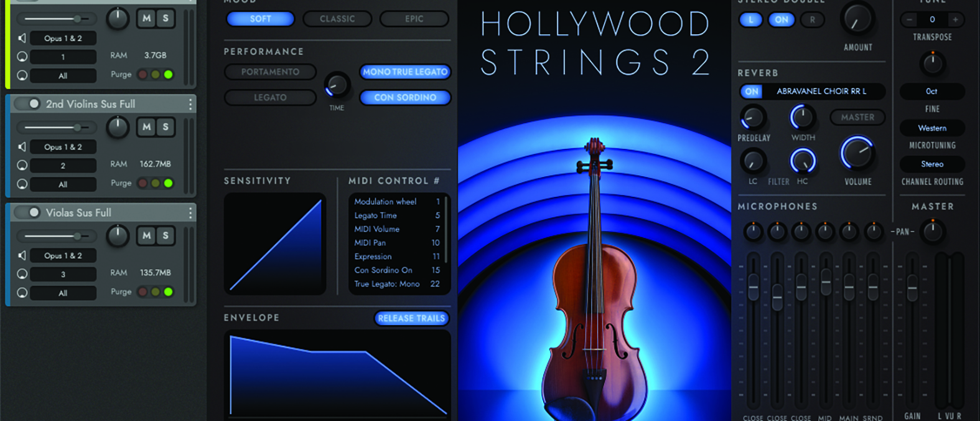
Task: Adjust the Violas Sus Full pan knob
Action: pos(118,235)
